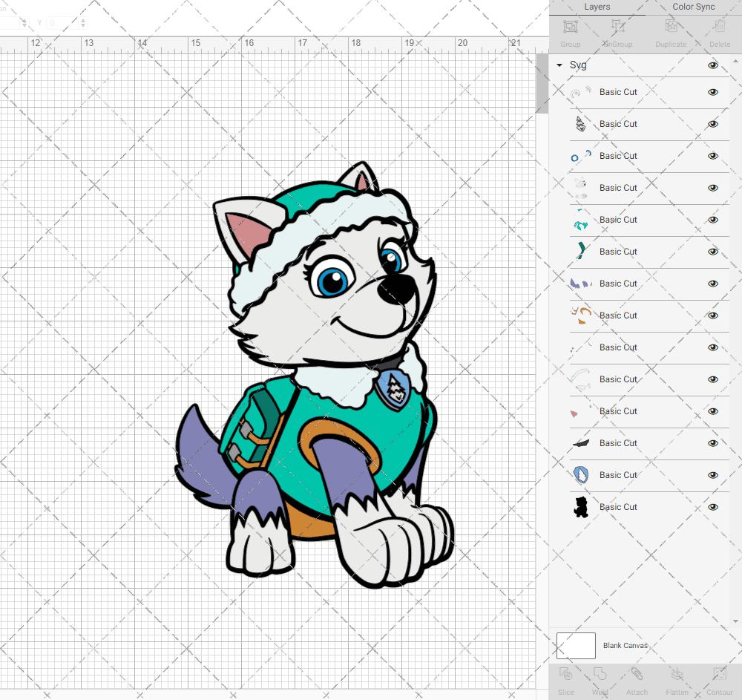
Task: Select the light gray face layer thumbnail
Action: point(581,188)
